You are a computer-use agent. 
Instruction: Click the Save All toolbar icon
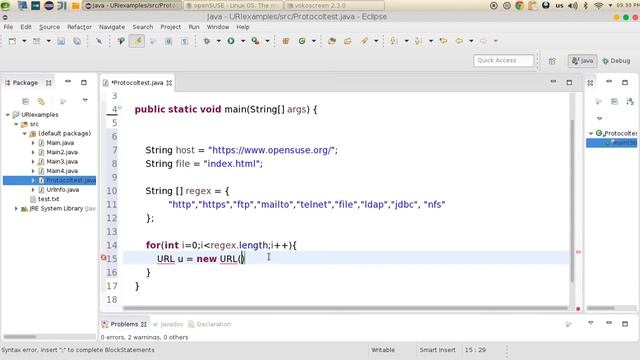click(77, 41)
